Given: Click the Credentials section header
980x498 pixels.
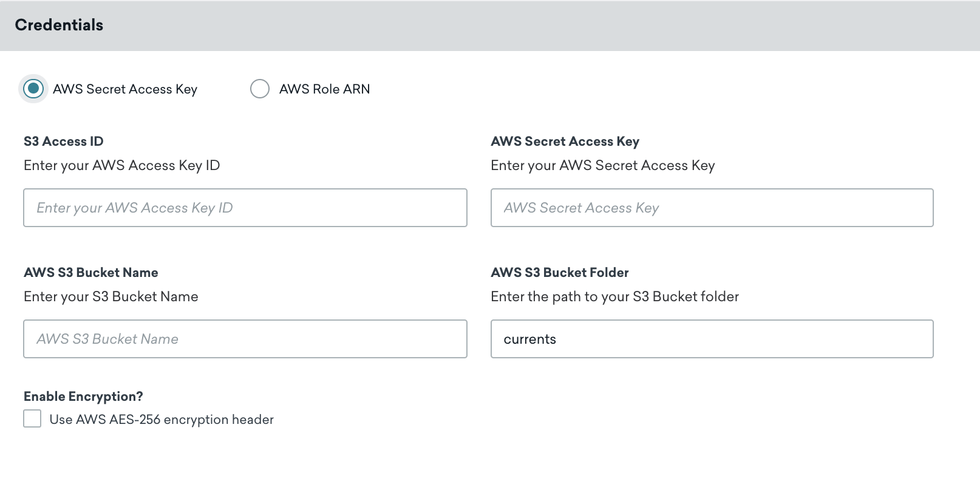Looking at the screenshot, I should click(59, 25).
